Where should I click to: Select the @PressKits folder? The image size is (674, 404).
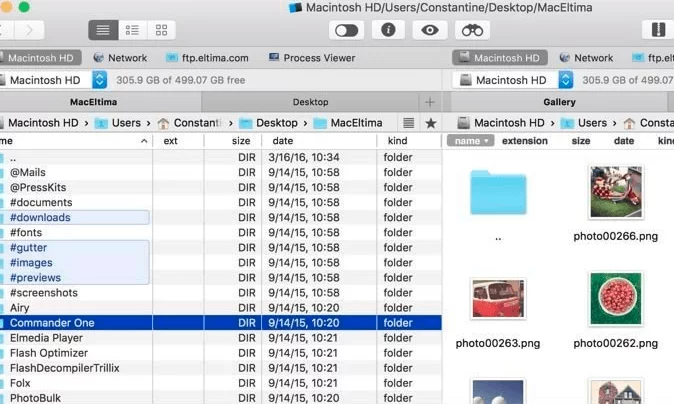pos(221,187)
